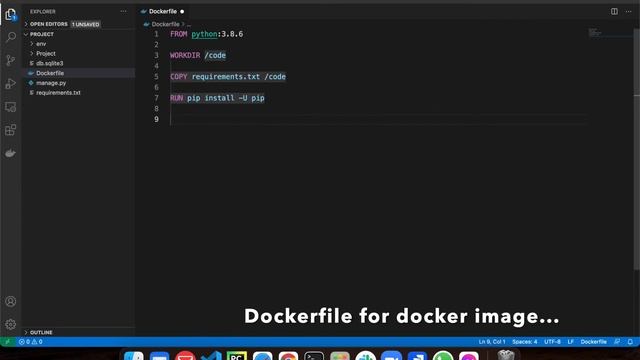The width and height of the screenshot is (640, 360).
Task: Open Visual Studio Code from the dock
Action: (x=211, y=356)
